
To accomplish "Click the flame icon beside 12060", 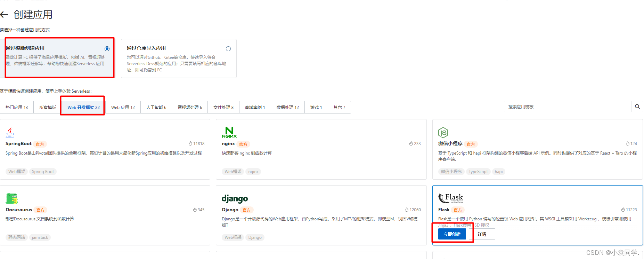I will (x=407, y=210).
